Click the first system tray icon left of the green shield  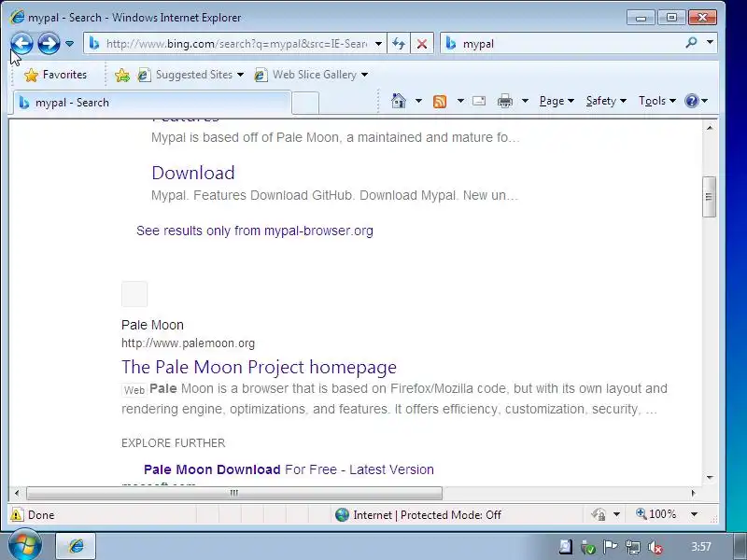click(x=566, y=547)
